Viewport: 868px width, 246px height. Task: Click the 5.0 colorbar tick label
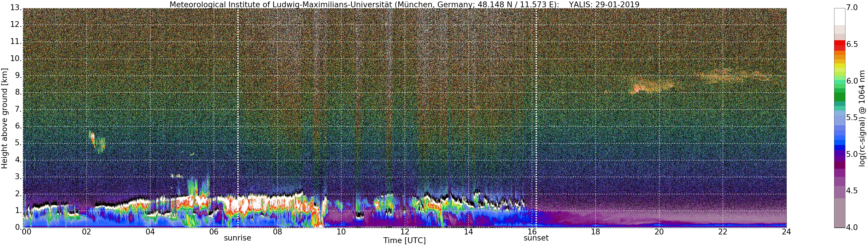point(852,154)
